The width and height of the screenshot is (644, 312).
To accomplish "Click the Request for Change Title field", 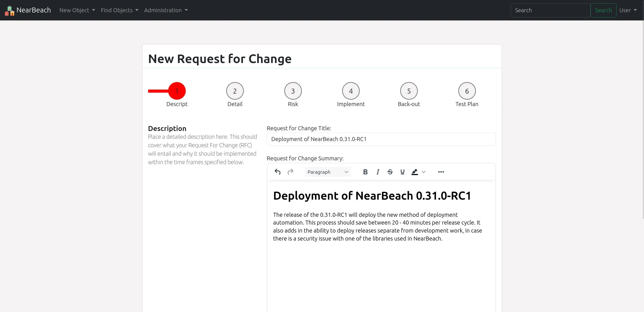I will [x=381, y=139].
